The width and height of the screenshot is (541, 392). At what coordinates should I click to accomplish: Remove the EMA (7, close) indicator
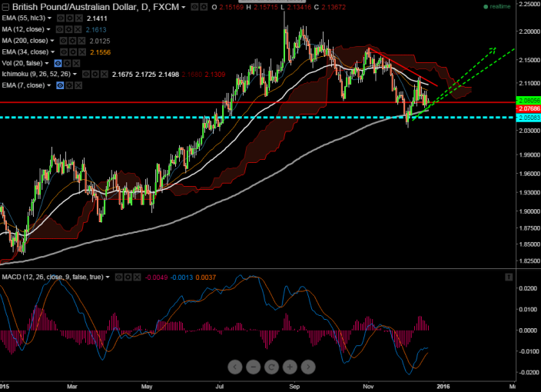point(78,85)
